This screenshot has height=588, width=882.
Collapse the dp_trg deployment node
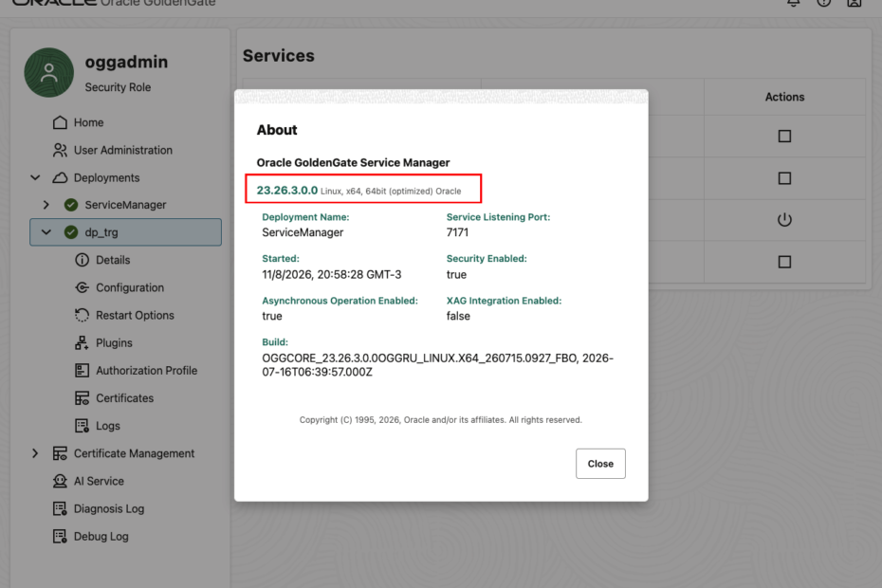coord(46,232)
